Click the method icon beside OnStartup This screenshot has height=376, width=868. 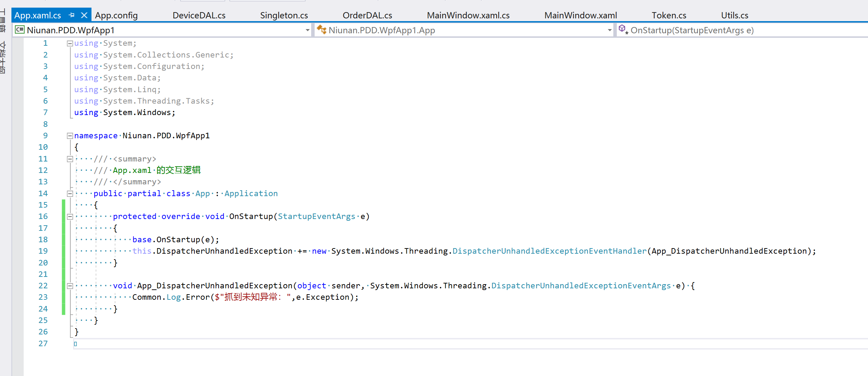click(623, 30)
